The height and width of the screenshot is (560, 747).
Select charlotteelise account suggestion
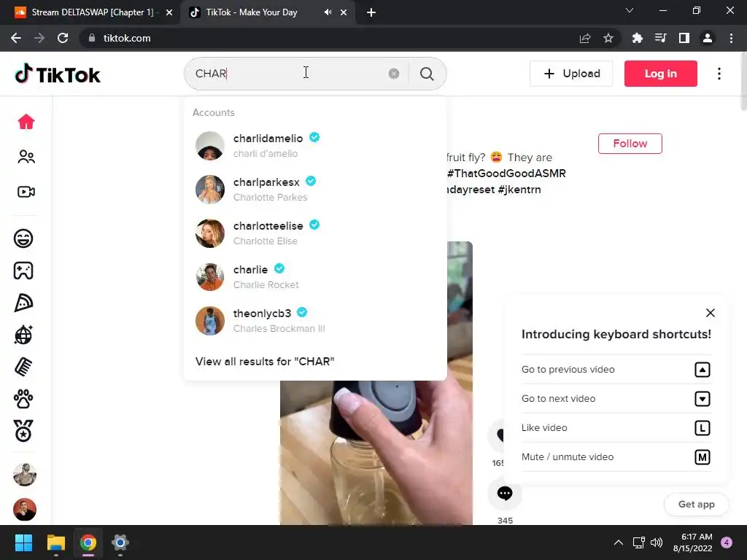click(315, 233)
